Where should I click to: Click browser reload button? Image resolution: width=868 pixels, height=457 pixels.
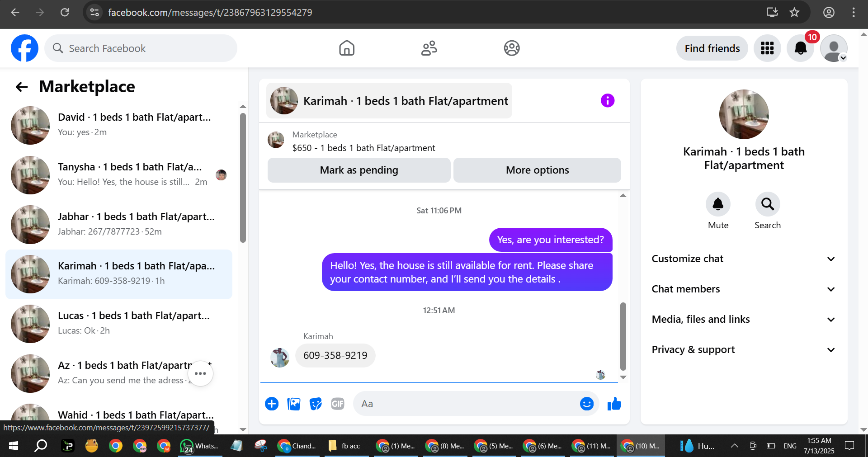(x=65, y=12)
